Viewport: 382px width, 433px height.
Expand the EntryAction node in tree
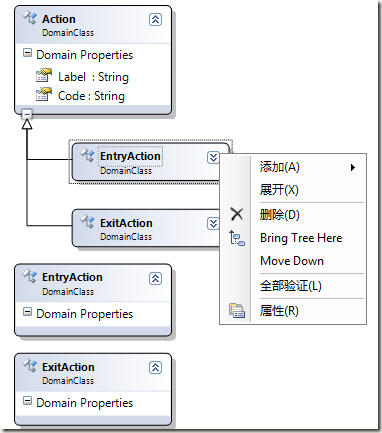[213, 157]
